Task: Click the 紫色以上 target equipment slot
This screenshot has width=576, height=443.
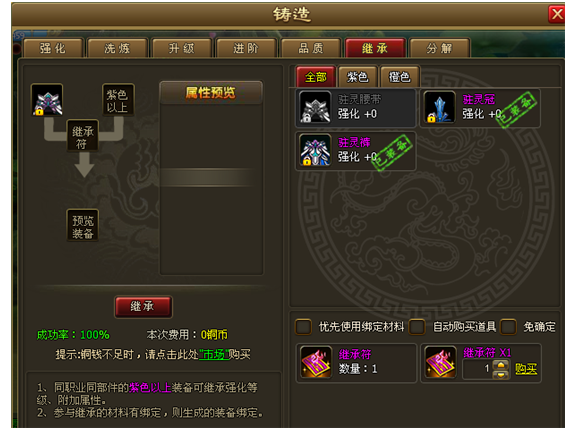Action: point(118,100)
